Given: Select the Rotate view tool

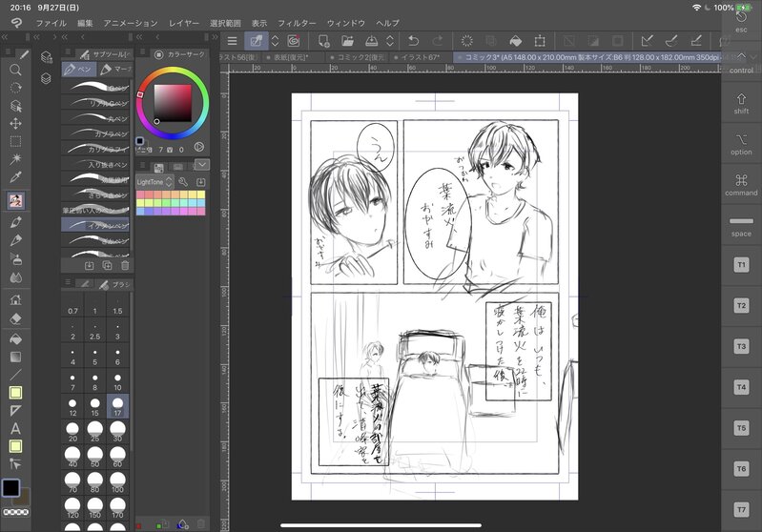Looking at the screenshot, I should click(x=15, y=88).
